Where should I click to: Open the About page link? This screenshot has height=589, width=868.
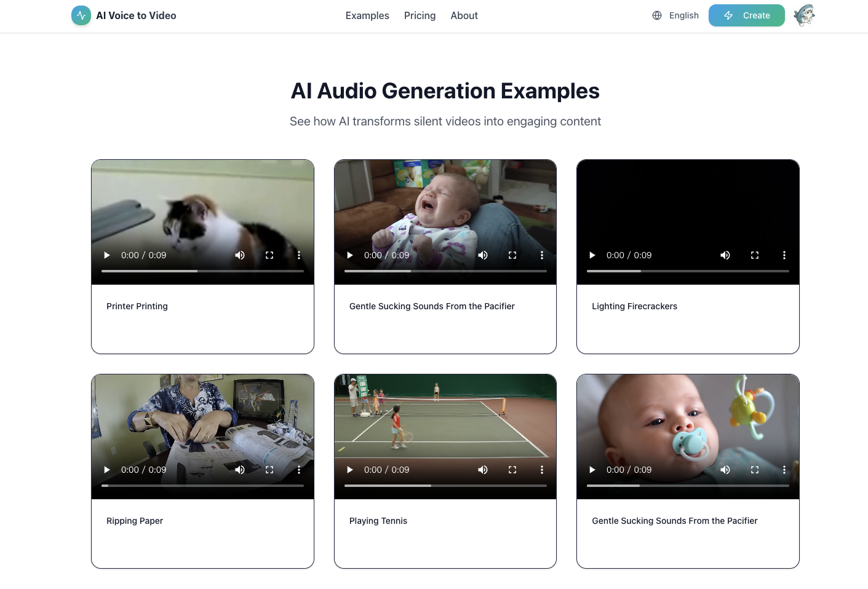(464, 15)
